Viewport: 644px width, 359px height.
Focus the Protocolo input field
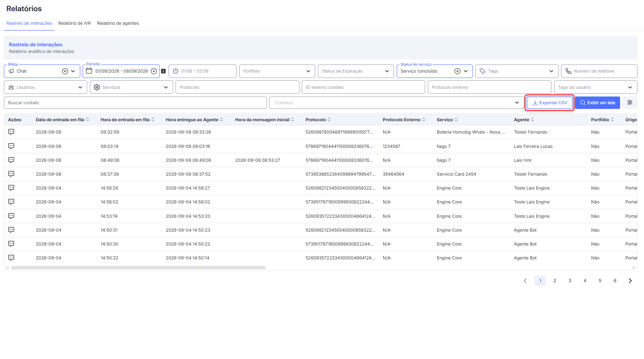[237, 87]
